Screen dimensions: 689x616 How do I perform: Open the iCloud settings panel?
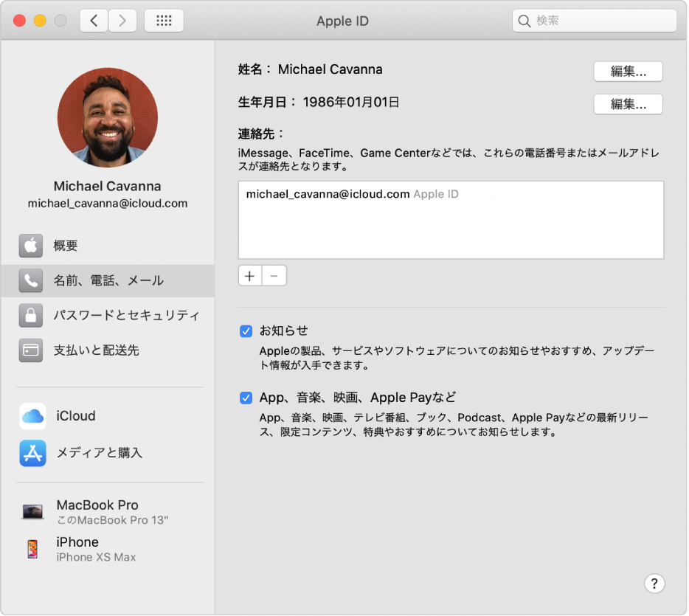(75, 415)
